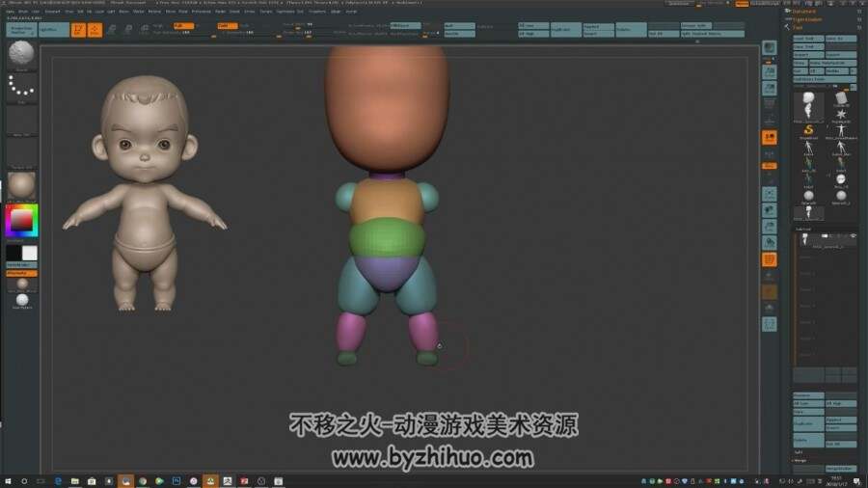Expand the Document palette in right tray

(x=803, y=11)
